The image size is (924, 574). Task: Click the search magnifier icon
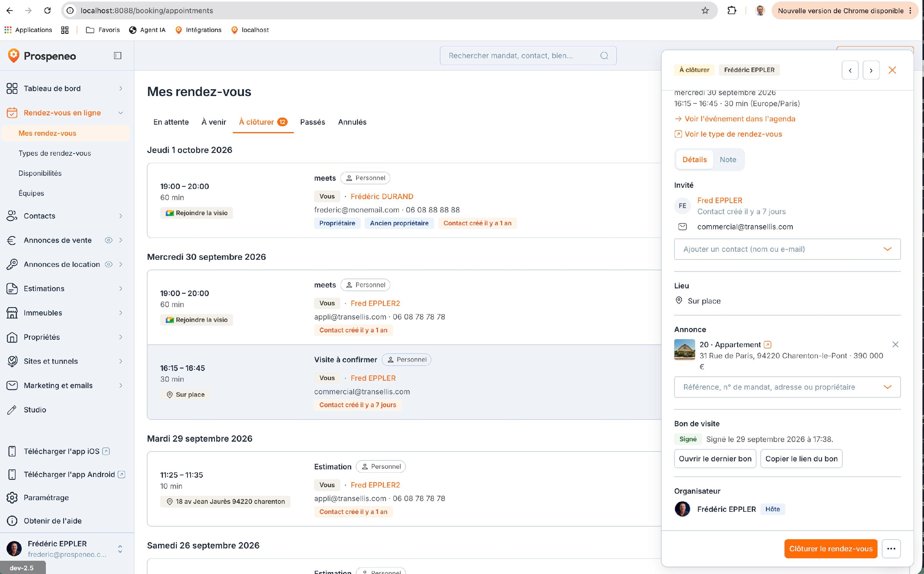point(604,56)
